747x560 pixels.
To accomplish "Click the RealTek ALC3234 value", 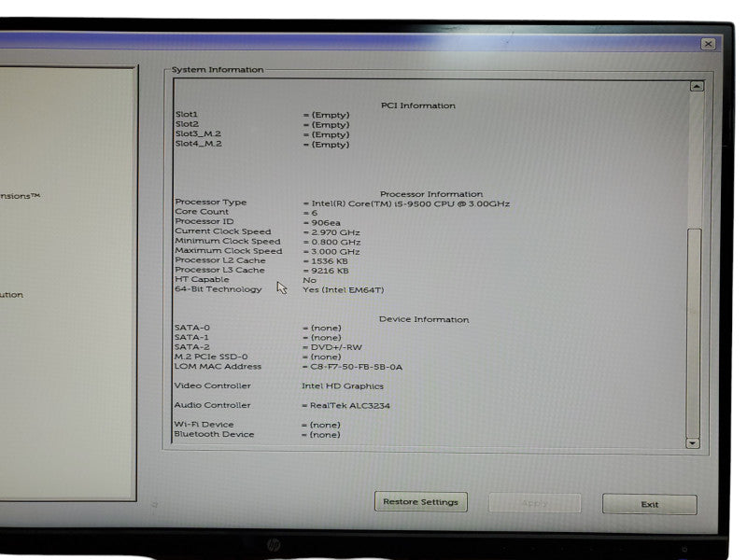I will coord(349,406).
